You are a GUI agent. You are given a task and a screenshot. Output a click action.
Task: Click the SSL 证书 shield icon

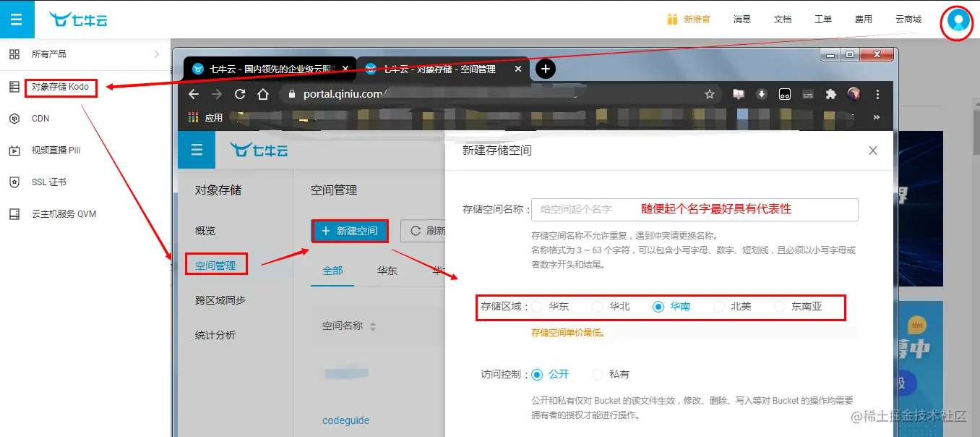tap(14, 182)
